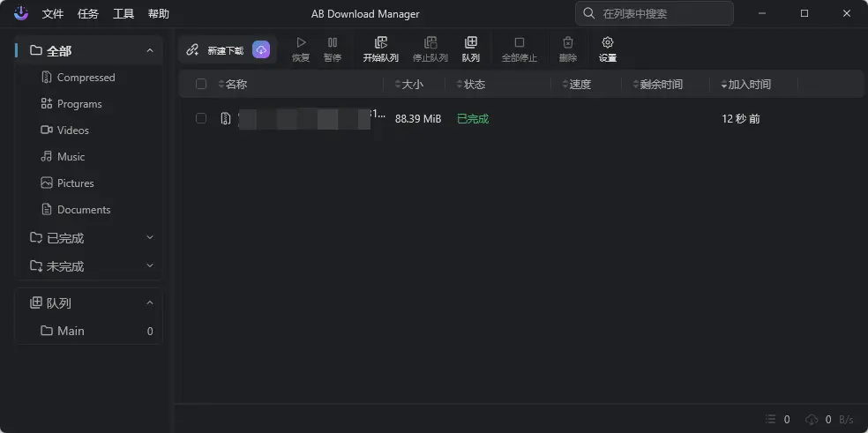
Task: Click the 恢复 play icon
Action: (x=301, y=42)
